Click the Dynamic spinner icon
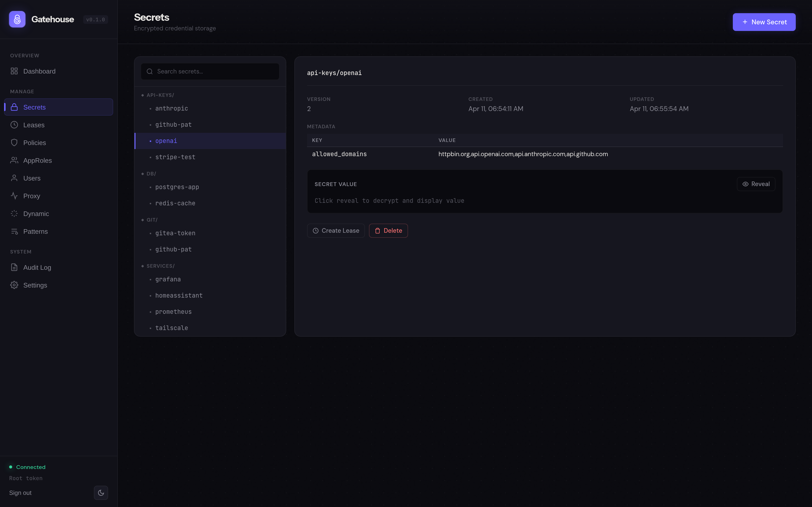Image resolution: width=812 pixels, height=507 pixels. click(x=14, y=214)
